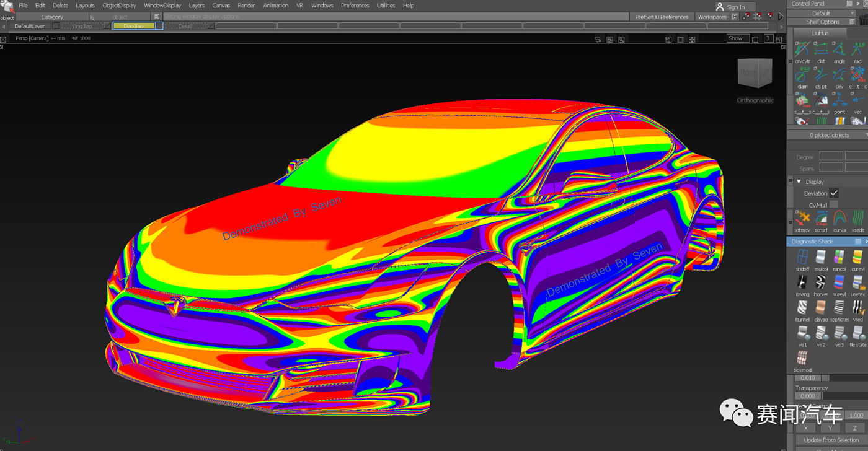Viewport: 868px width, 451px height.
Task: Pick the angle measurement tool
Action: (839, 50)
